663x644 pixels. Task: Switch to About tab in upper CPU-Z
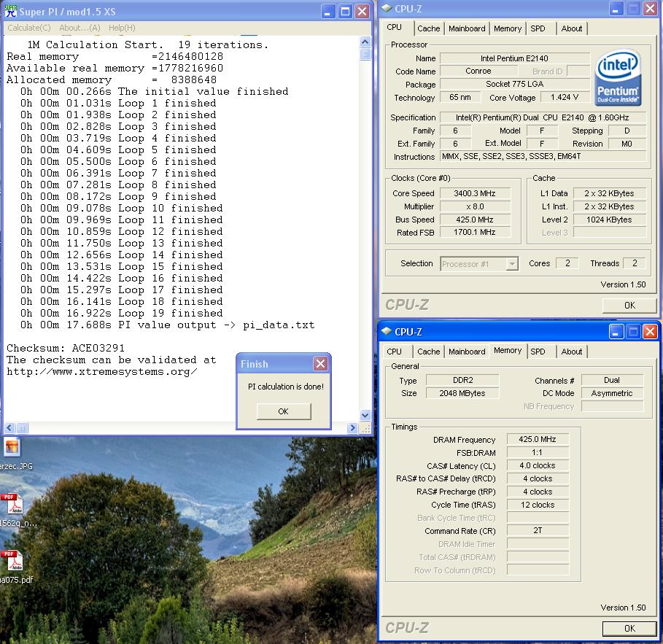[572, 28]
